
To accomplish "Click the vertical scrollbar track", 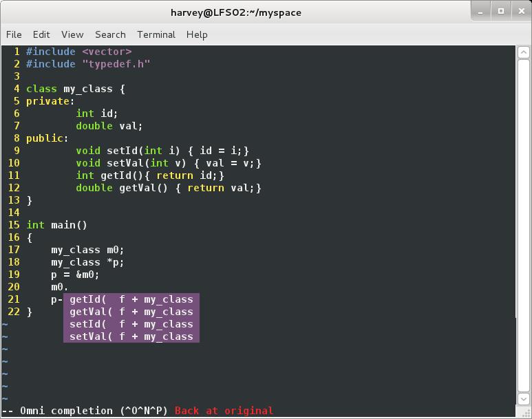I will pyautogui.click(x=523, y=226).
